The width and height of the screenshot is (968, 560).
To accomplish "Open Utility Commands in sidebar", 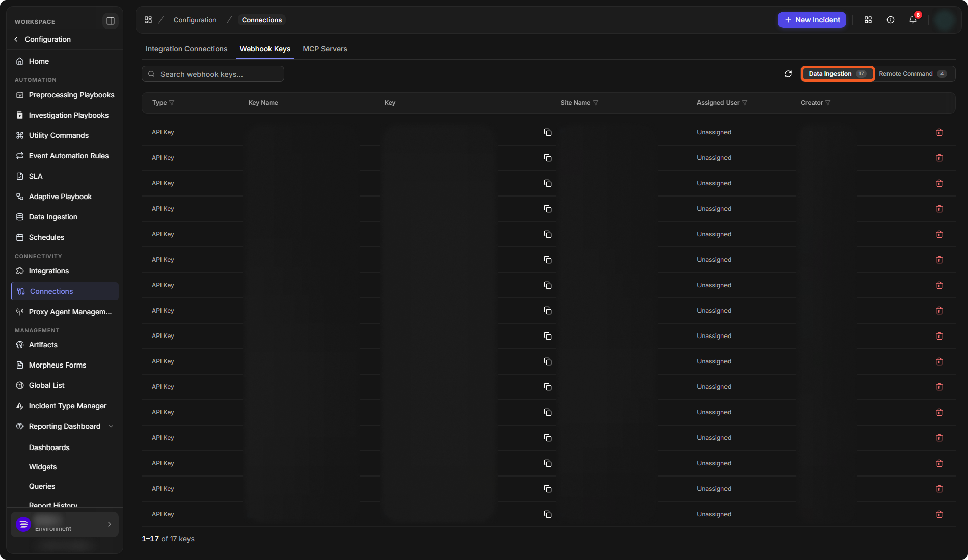I will (x=65, y=135).
